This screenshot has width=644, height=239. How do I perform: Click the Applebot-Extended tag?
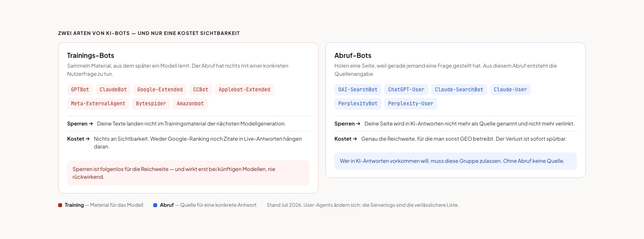pos(244,89)
